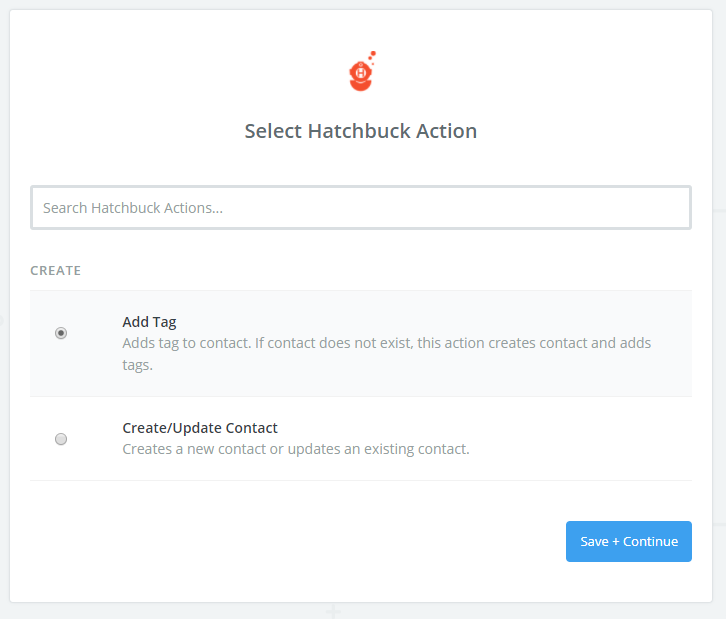Image resolution: width=726 pixels, height=619 pixels.
Task: Select the Create/Update Contact radio button
Action: tap(61, 439)
